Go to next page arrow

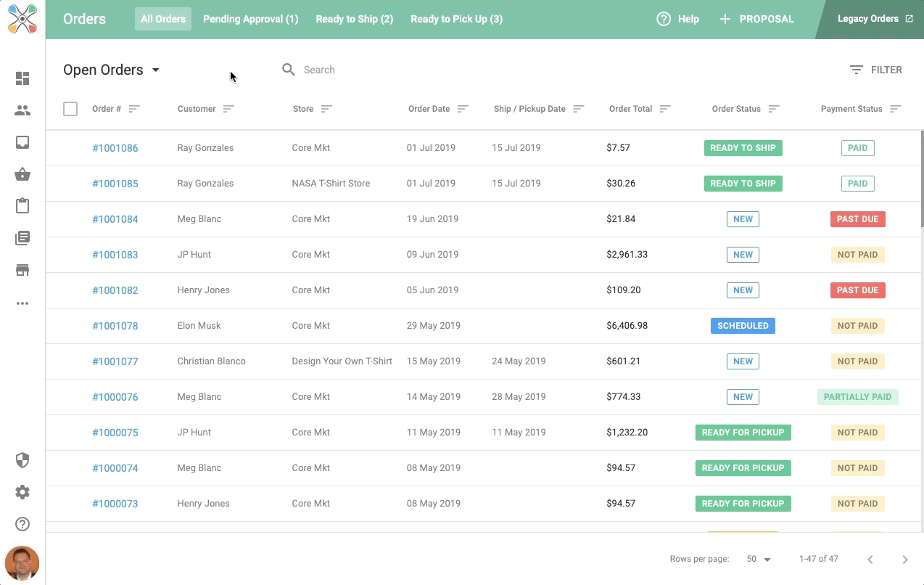904,559
